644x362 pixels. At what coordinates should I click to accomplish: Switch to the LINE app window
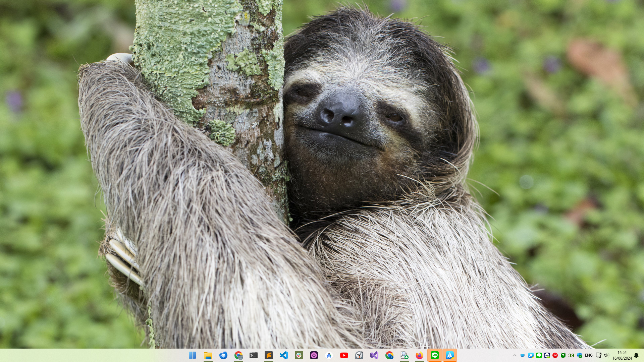[x=435, y=355]
